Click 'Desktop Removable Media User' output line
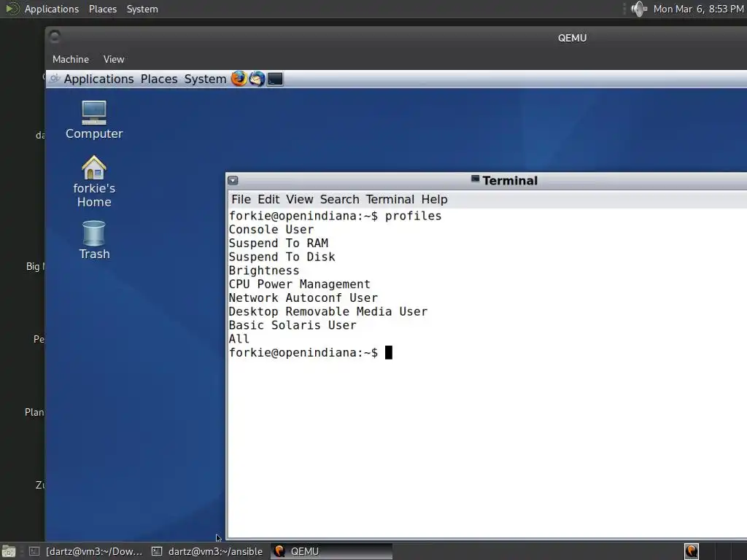This screenshot has width=747, height=560. [328, 311]
